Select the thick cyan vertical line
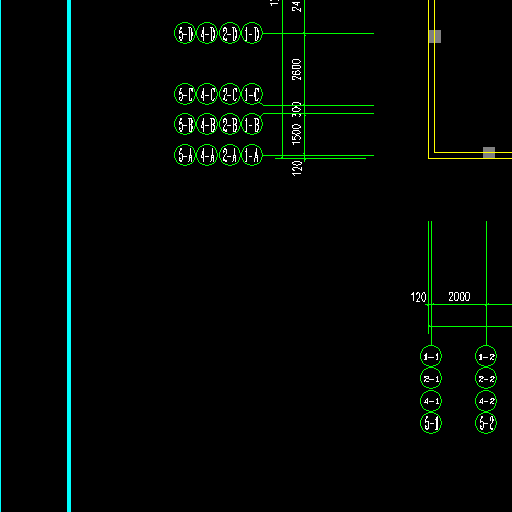This screenshot has height=512, width=512. coord(69,256)
